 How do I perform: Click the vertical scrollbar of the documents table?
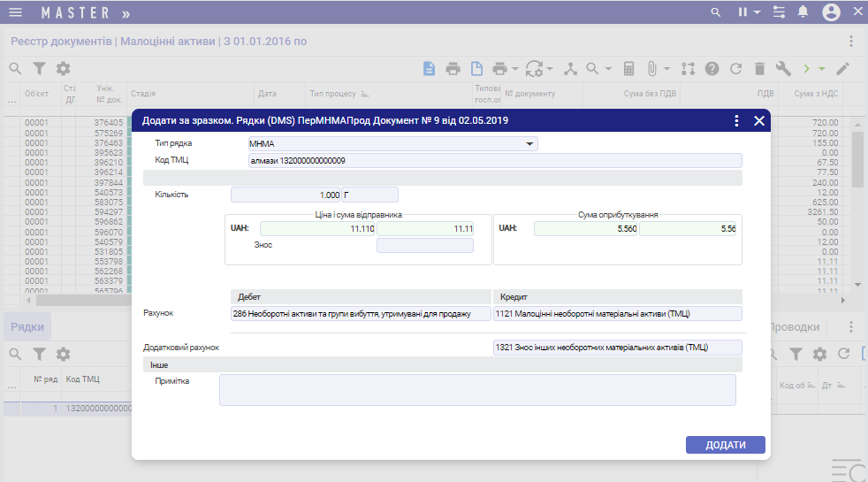point(857,159)
